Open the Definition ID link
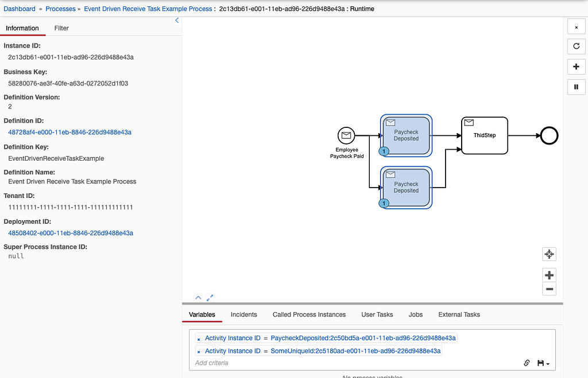Image resolution: width=588 pixels, height=378 pixels. click(70, 133)
